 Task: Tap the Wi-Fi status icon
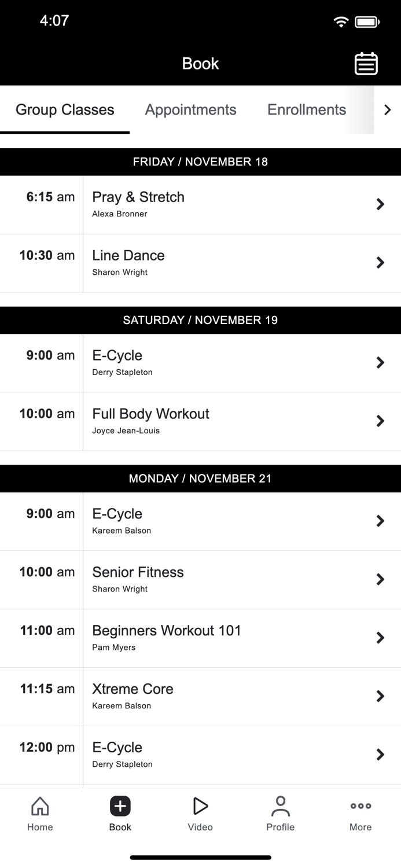340,21
